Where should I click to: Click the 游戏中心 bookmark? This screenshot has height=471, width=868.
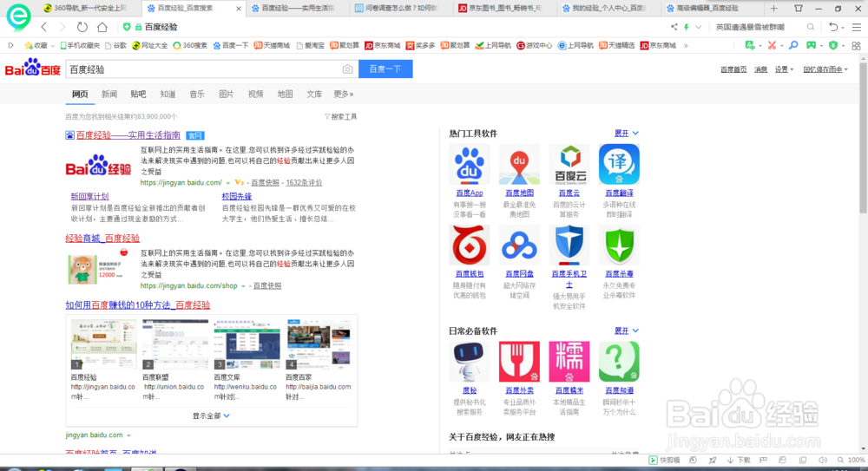point(534,45)
